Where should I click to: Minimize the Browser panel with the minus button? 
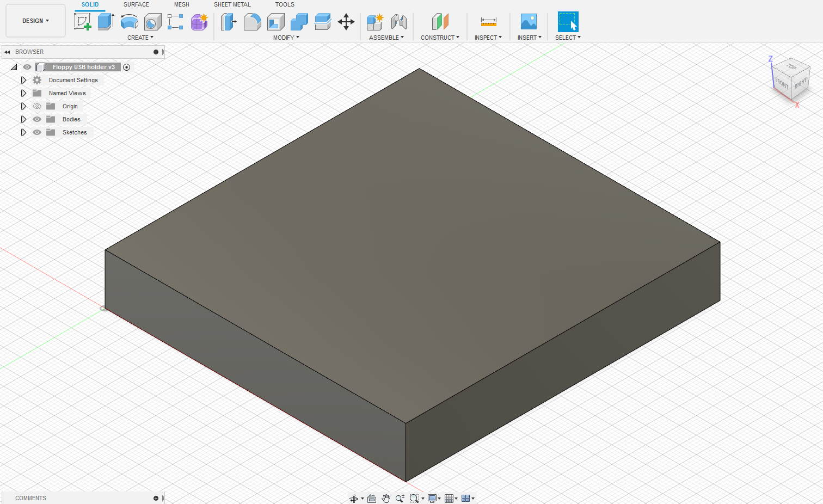(x=156, y=52)
